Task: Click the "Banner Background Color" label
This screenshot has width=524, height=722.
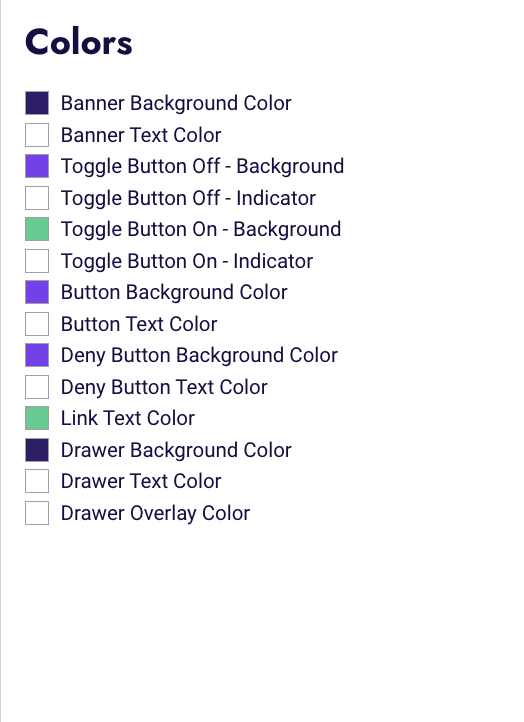Action: click(176, 103)
